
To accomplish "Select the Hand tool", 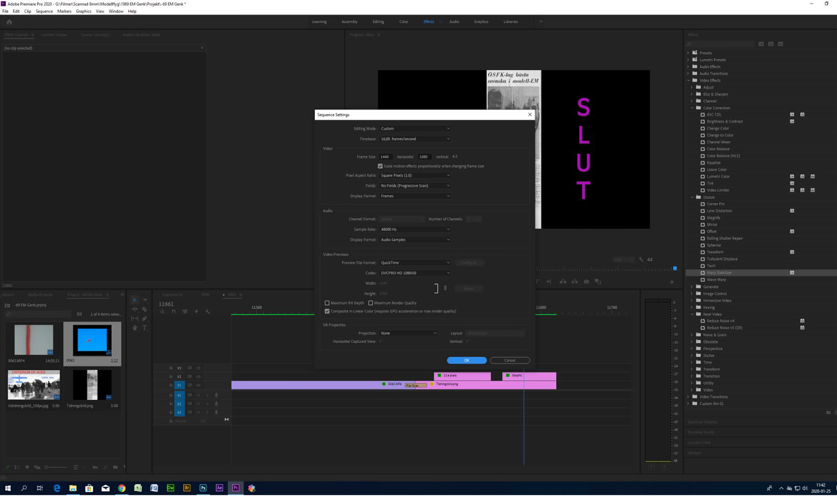I will 135,327.
